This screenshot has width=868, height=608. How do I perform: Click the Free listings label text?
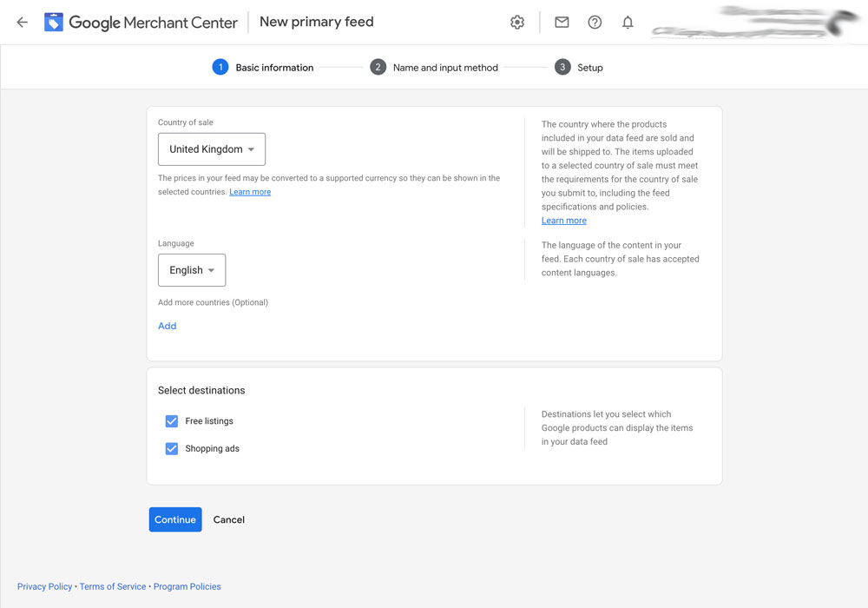(x=209, y=421)
